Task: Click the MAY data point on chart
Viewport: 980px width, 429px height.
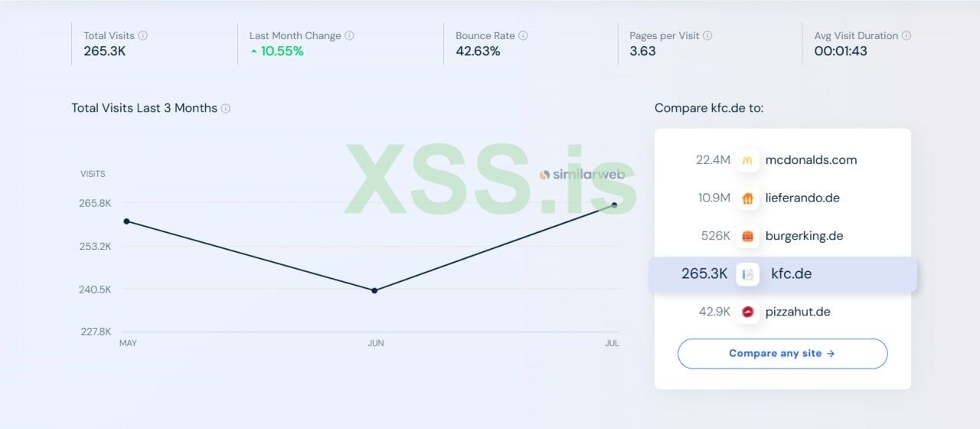Action: pyautogui.click(x=126, y=221)
